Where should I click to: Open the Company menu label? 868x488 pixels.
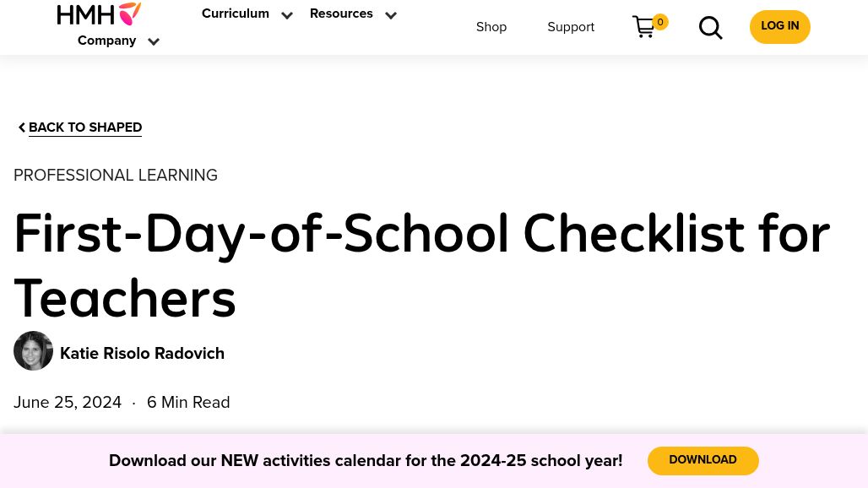click(106, 41)
